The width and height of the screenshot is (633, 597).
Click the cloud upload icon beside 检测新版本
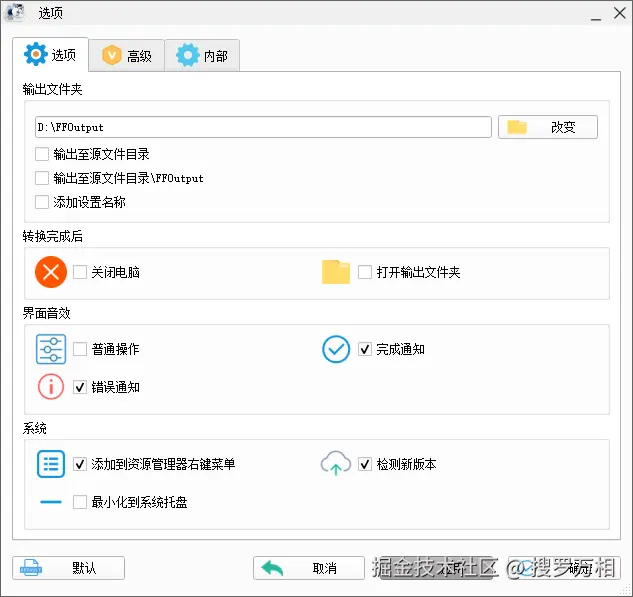click(x=336, y=464)
